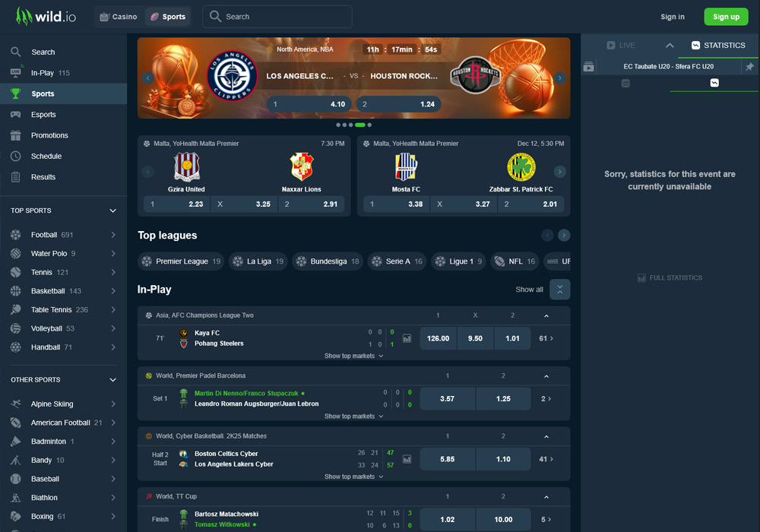This screenshot has height=532, width=760.
Task: Switch to Casino tab
Action: tap(119, 17)
